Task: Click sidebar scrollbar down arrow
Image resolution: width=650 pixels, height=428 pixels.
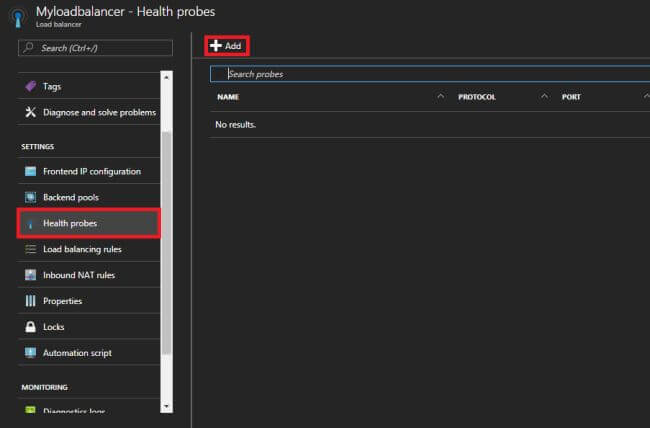Action: click(x=166, y=406)
